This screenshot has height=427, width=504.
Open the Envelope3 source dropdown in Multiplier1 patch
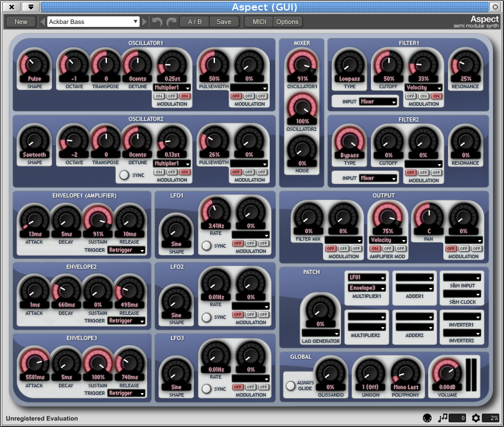click(x=367, y=288)
